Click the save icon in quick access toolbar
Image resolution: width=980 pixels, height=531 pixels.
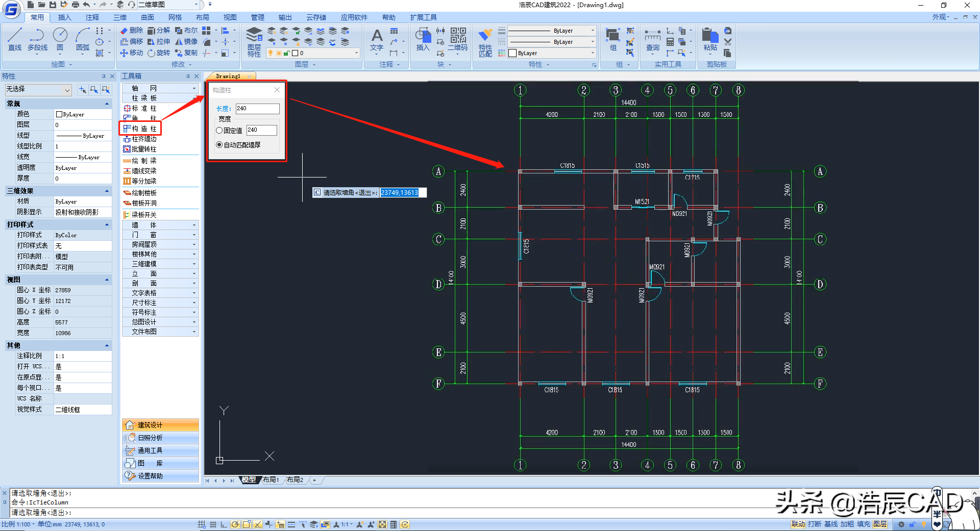[x=53, y=5]
